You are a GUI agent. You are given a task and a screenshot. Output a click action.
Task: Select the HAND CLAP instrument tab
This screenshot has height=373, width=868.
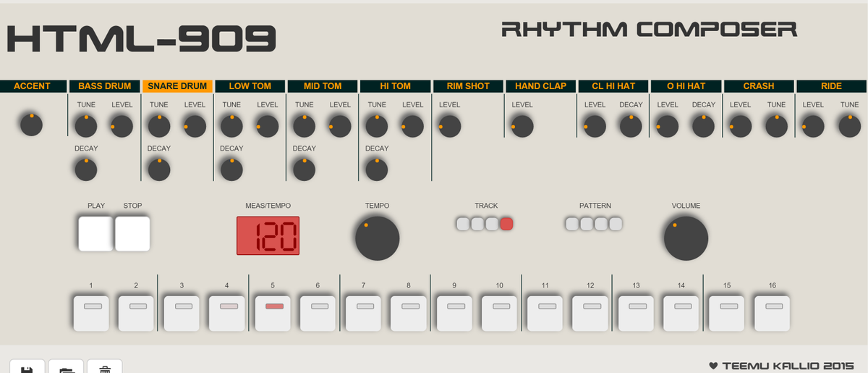tap(540, 85)
